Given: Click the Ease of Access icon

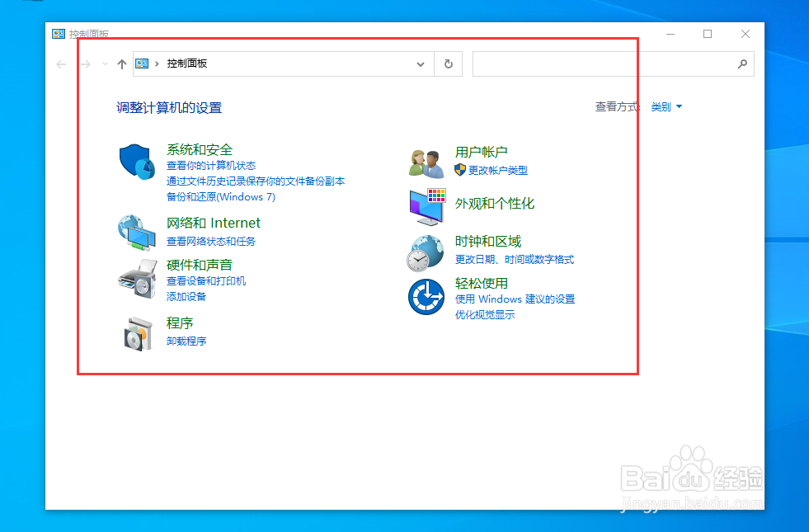Looking at the screenshot, I should pos(426,297).
